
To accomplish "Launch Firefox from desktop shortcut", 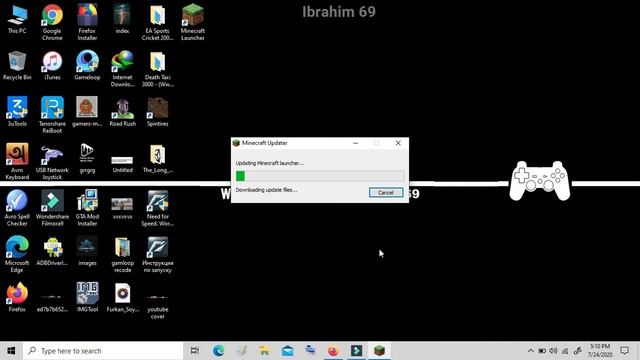I will pyautogui.click(x=17, y=298).
